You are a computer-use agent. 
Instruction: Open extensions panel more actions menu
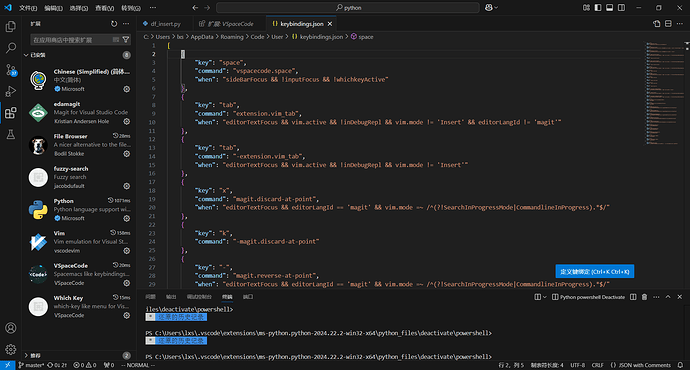pos(126,24)
